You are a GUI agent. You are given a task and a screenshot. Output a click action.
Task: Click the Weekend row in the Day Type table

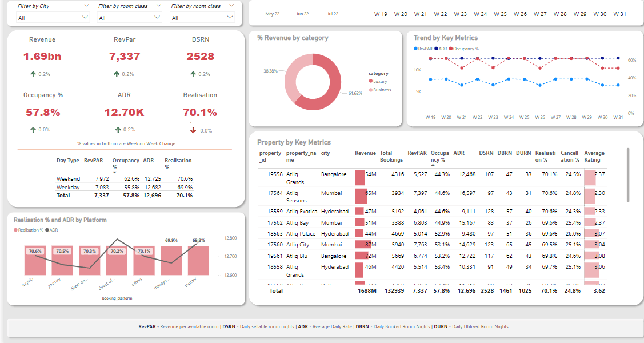[x=124, y=179]
